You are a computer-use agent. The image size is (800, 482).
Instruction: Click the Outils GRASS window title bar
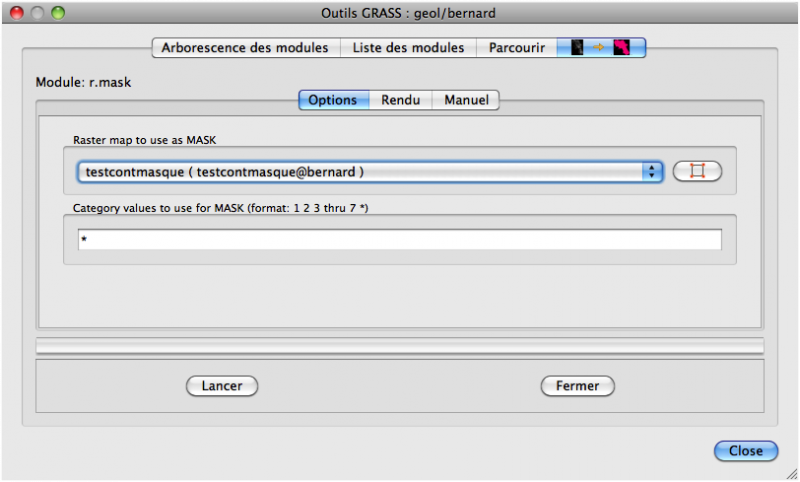(400, 12)
